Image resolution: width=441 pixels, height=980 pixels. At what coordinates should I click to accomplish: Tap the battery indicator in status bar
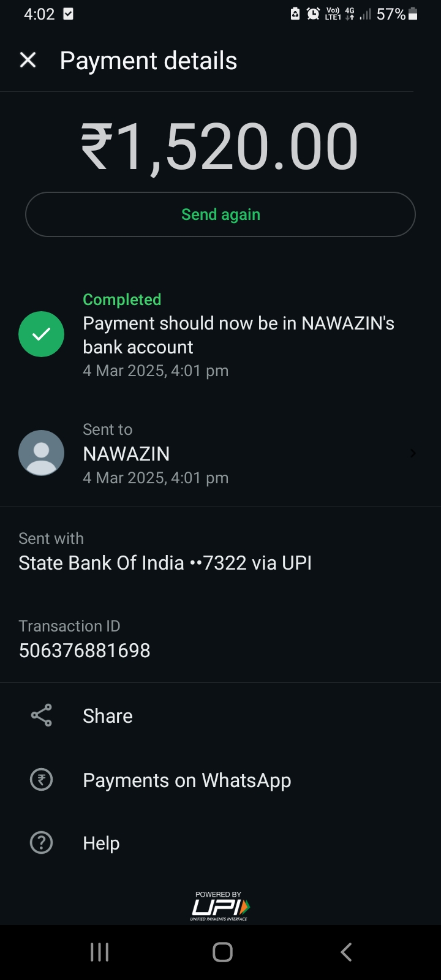(413, 14)
